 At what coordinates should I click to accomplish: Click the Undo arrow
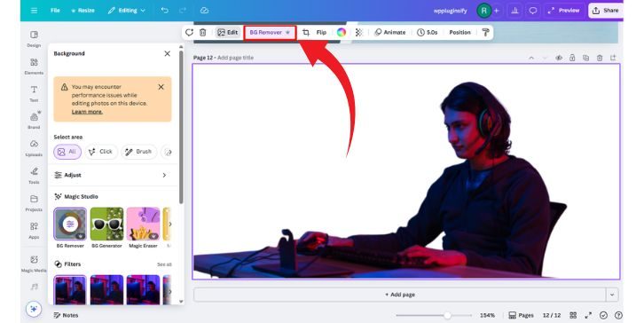point(164,11)
